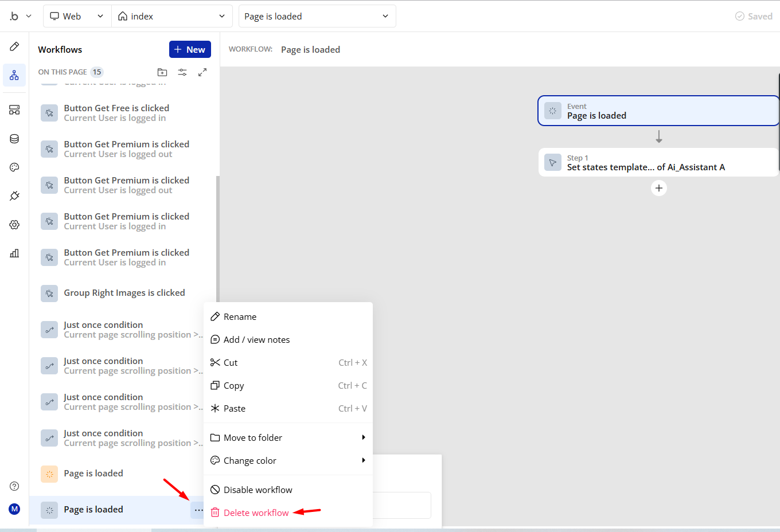Click the New workflow button
Screen dimensions: 780x532
[190, 49]
